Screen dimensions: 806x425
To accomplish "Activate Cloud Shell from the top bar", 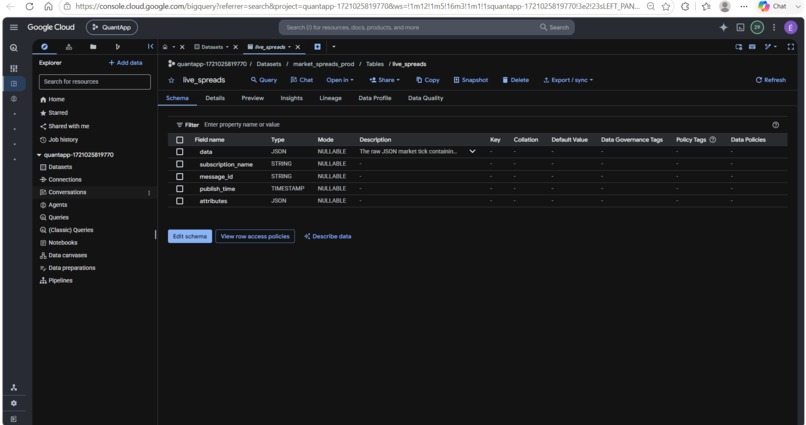I will [x=740, y=27].
